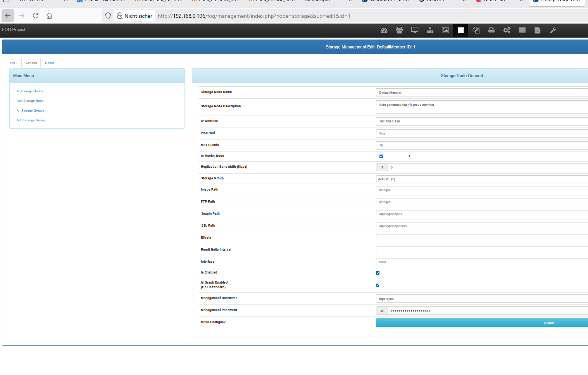This screenshot has width=588, height=375.
Task: Click the Storage Node Name field
Action: tap(482, 93)
